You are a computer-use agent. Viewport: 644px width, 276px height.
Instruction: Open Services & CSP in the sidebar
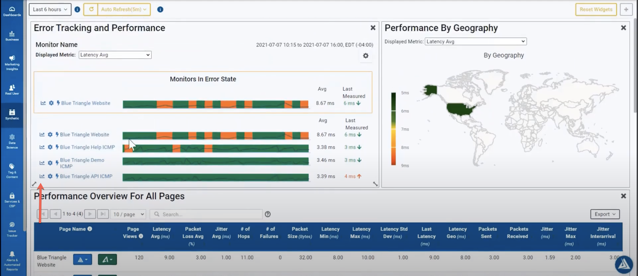[x=12, y=200]
